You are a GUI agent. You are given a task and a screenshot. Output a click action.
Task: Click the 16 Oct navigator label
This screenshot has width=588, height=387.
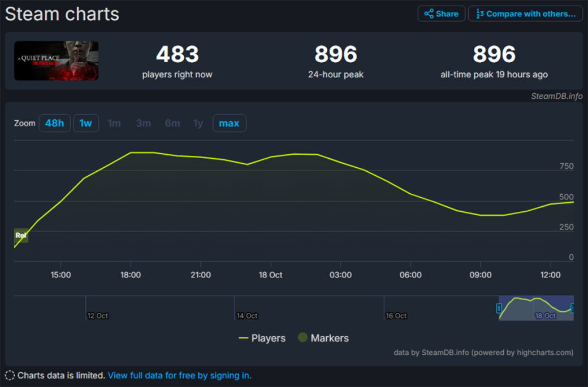tap(396, 316)
